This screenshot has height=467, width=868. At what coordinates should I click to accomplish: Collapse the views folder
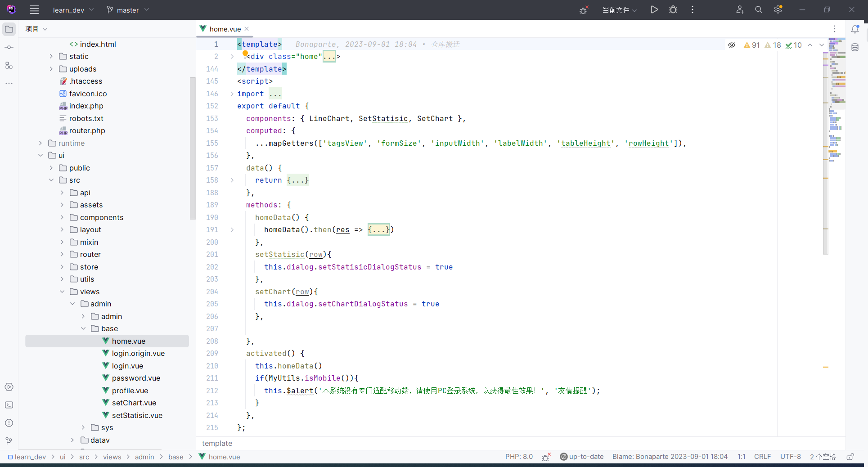[62, 292]
